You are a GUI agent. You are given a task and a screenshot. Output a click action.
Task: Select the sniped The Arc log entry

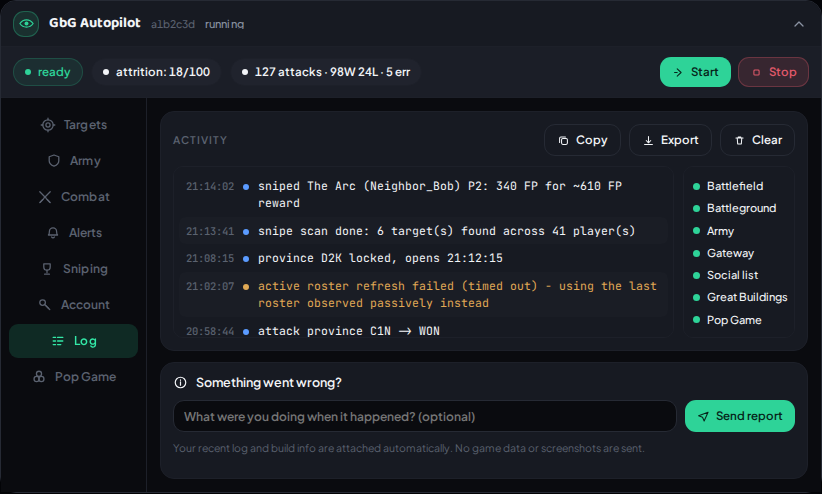[423, 195]
